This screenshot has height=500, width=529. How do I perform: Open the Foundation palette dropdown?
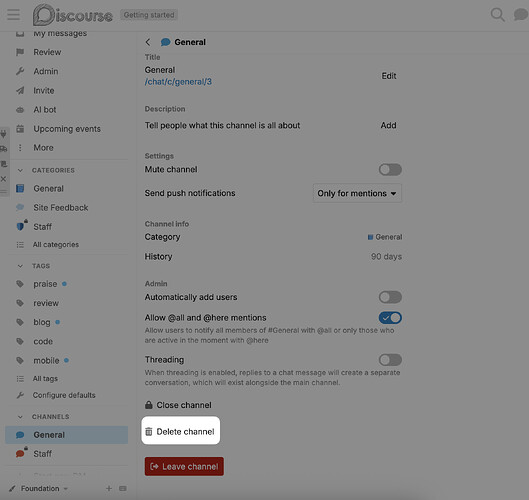point(38,488)
